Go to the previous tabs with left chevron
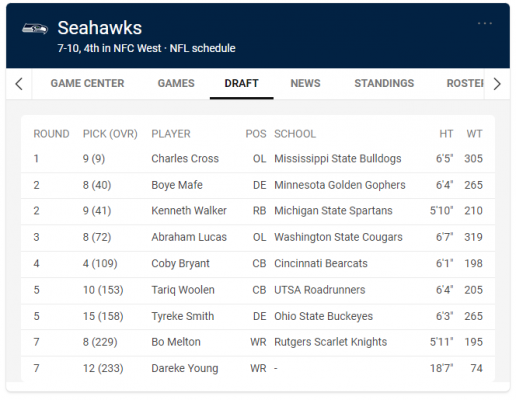The width and height of the screenshot is (516, 400). coord(19,84)
